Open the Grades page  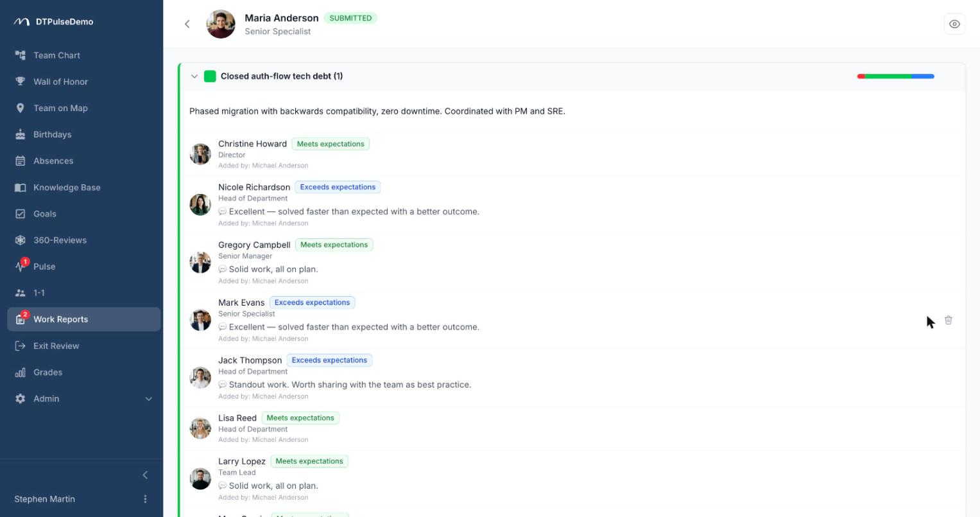[x=84, y=372]
